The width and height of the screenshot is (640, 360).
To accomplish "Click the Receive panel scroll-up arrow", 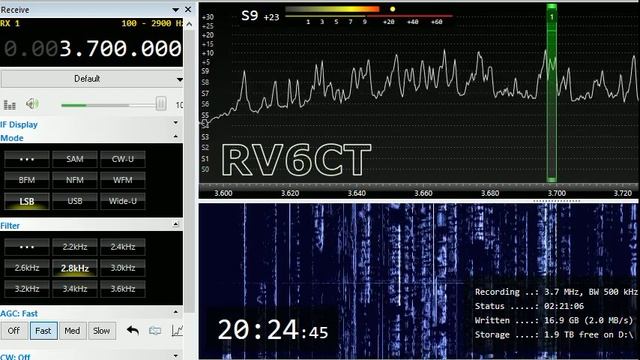I will pyautogui.click(x=189, y=24).
